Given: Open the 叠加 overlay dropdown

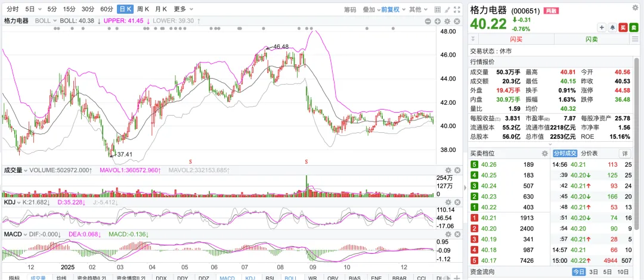Looking at the screenshot, I should [371, 10].
